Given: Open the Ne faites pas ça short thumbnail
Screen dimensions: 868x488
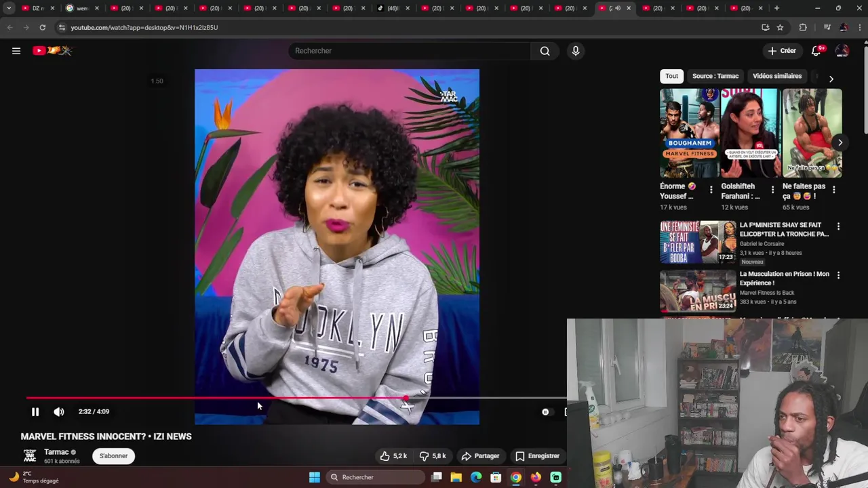Looking at the screenshot, I should 812,133.
